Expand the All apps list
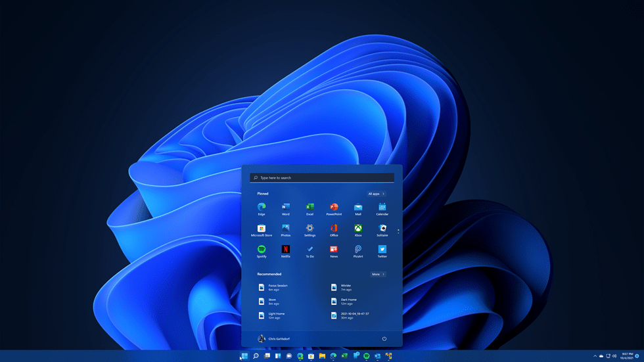644x362 pixels. 376,194
